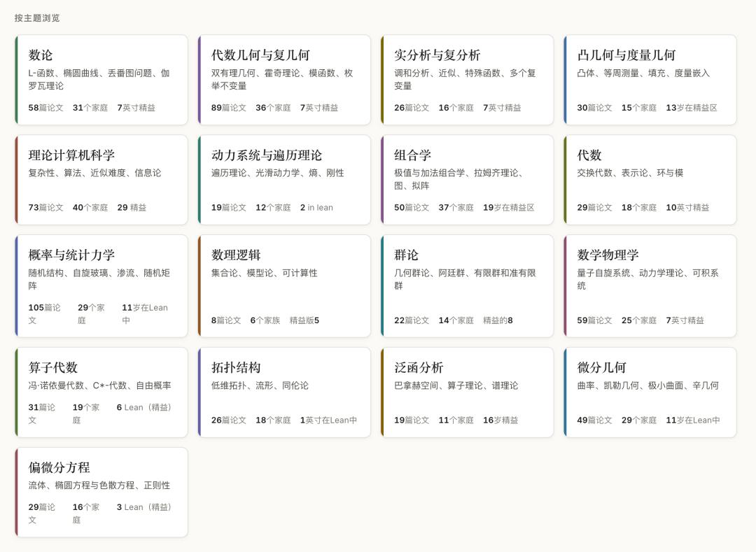Select the 实分析与复分析 card
756x552 pixels.
467,80
